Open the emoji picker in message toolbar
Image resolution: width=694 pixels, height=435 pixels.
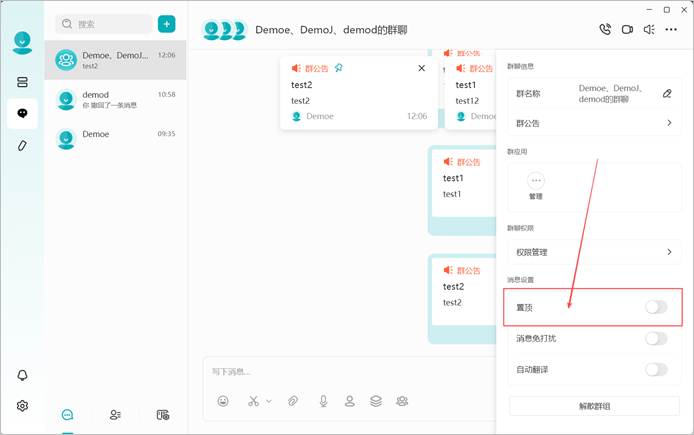tap(223, 401)
